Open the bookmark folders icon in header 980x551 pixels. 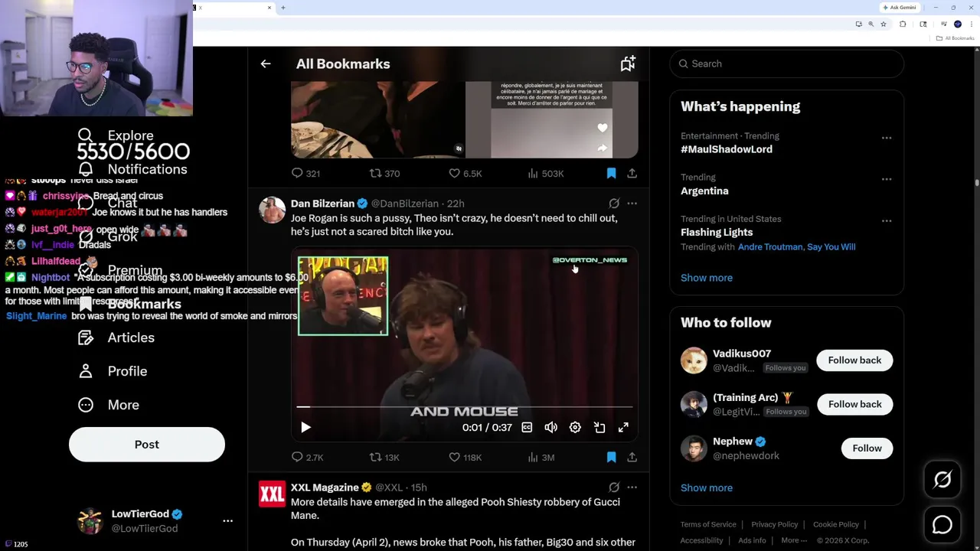628,64
